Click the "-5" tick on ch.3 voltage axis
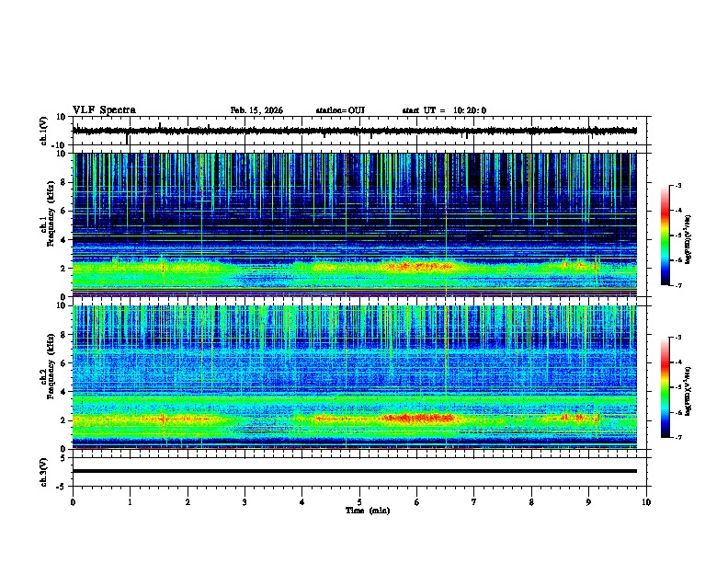 tap(63, 487)
